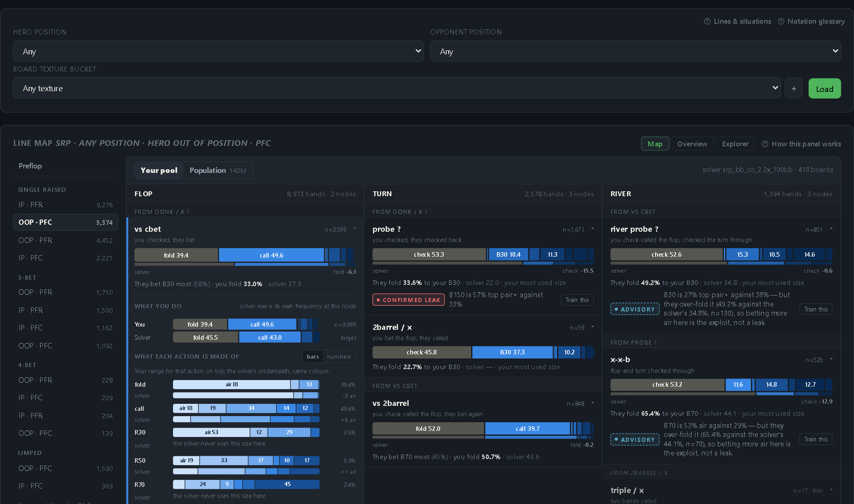Click R70 row 45 segment
This screenshot has height=504, width=854.
[287, 484]
